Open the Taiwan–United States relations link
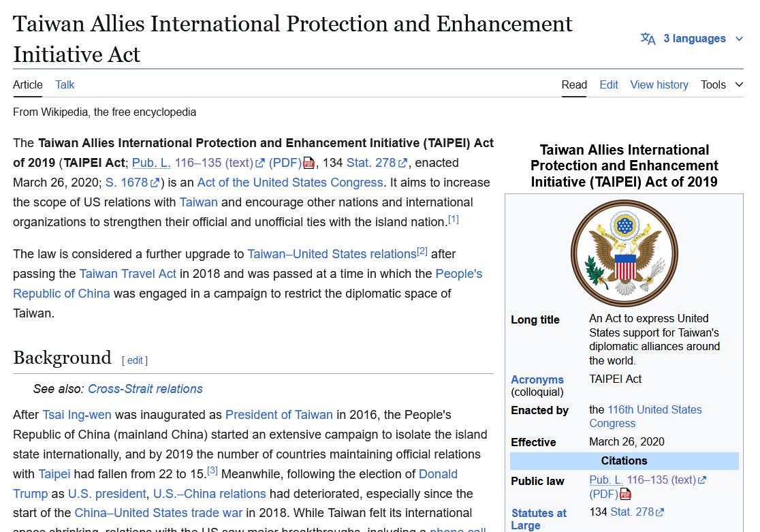Viewport: 760px width, 532px height. click(332, 254)
